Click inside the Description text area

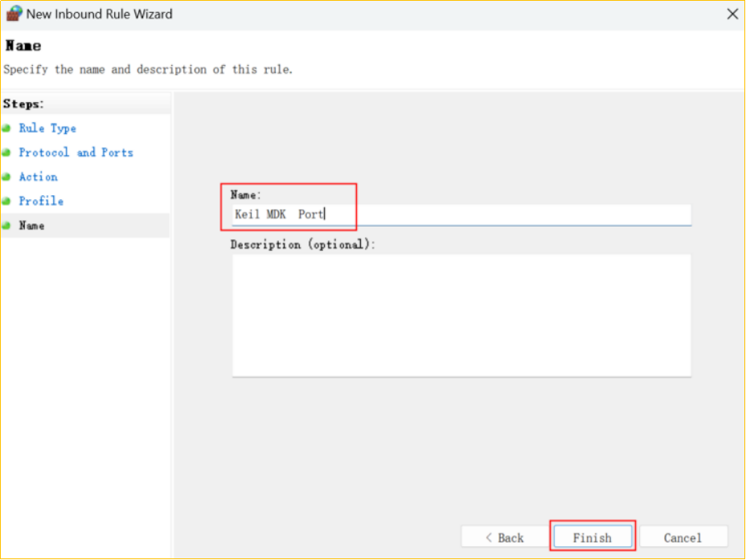(461, 315)
